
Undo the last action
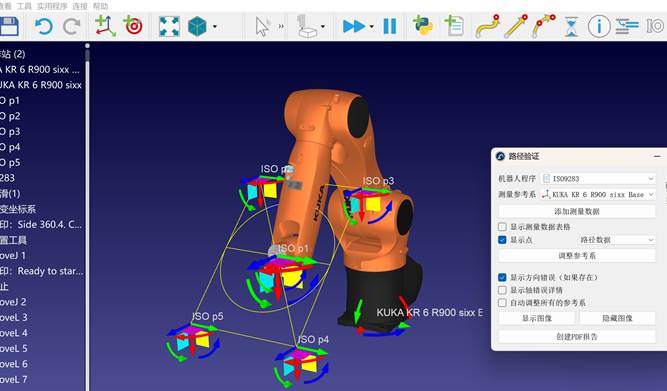[x=43, y=26]
